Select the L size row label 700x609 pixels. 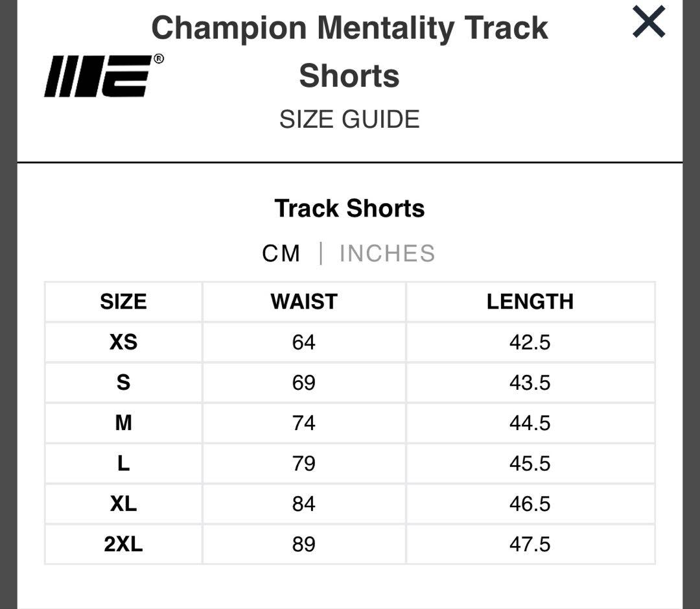click(x=123, y=463)
